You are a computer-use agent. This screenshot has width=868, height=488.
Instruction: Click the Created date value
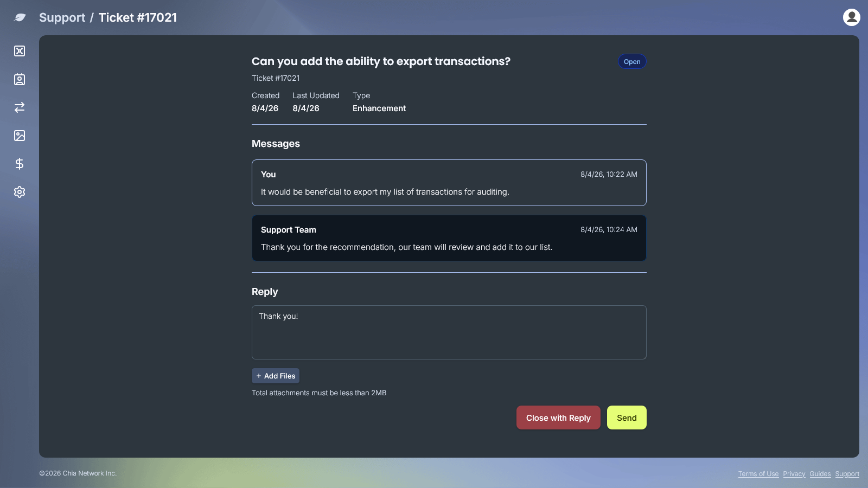click(x=265, y=108)
